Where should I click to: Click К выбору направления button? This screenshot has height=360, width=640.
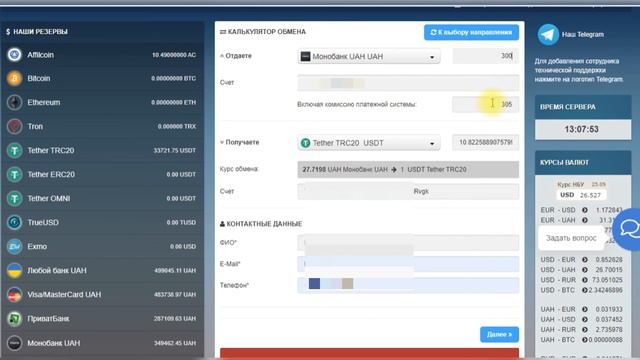[x=471, y=32]
